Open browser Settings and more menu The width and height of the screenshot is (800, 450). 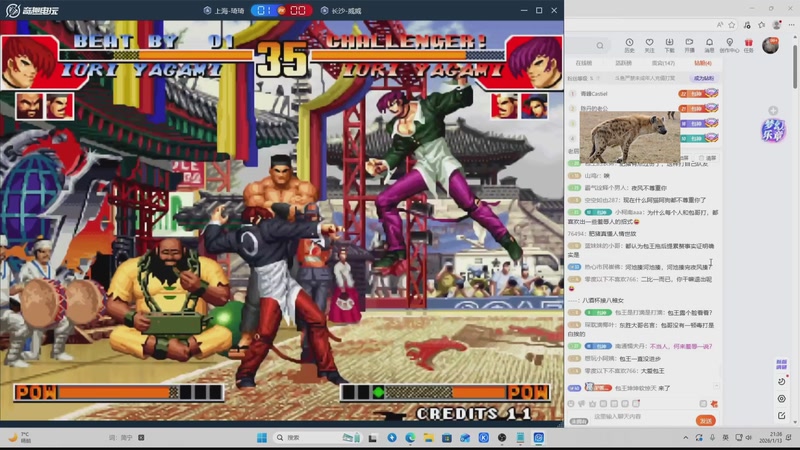(791, 24)
